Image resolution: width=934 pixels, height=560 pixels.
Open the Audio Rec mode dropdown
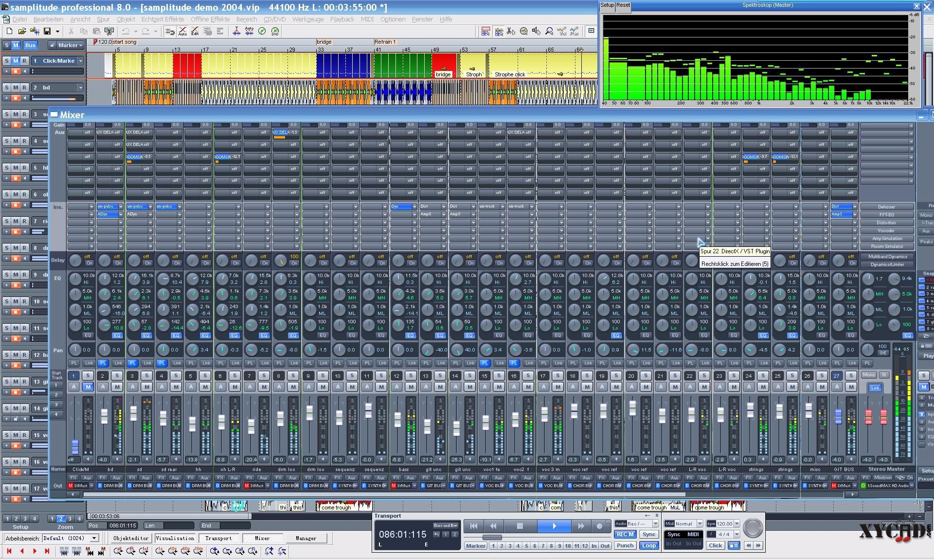point(655,524)
